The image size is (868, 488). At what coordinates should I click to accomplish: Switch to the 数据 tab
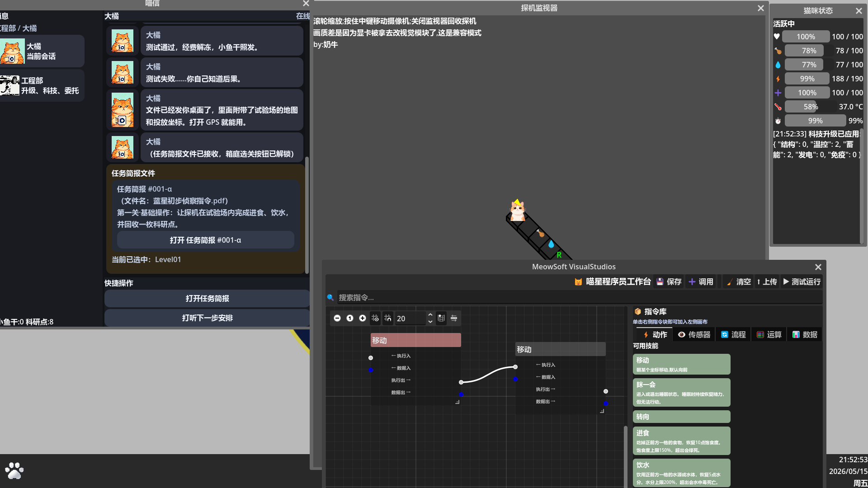coord(805,334)
